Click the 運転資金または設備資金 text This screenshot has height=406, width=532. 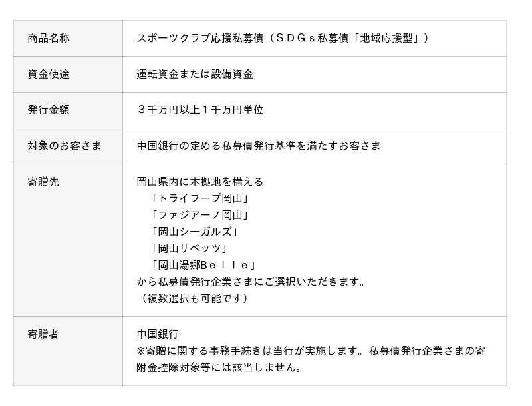point(195,74)
